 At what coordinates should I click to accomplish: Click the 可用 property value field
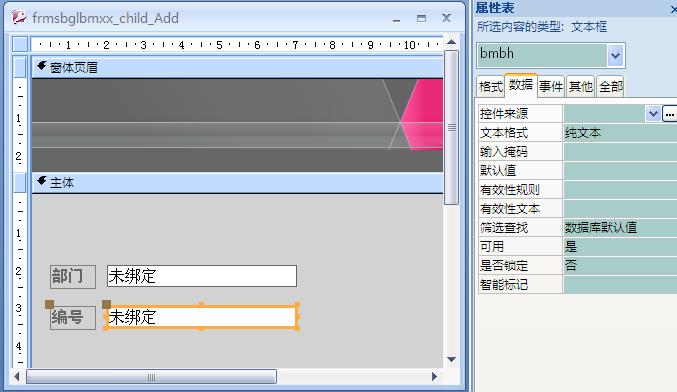click(620, 247)
